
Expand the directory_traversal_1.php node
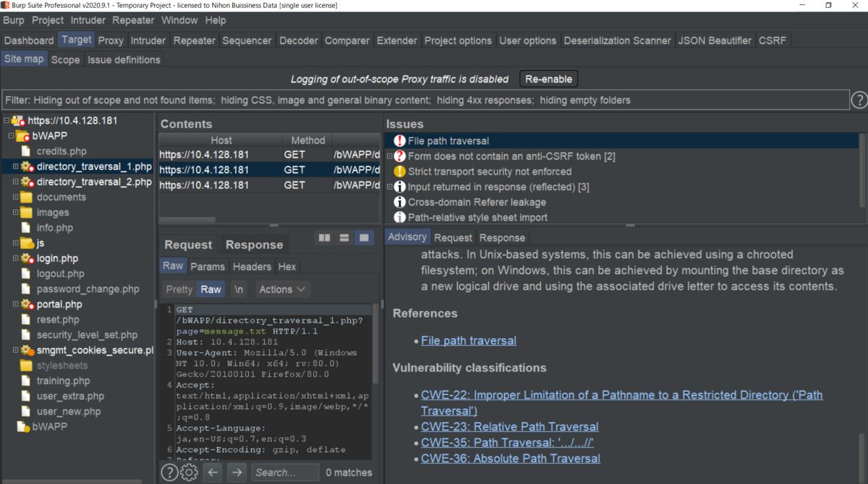[15, 166]
